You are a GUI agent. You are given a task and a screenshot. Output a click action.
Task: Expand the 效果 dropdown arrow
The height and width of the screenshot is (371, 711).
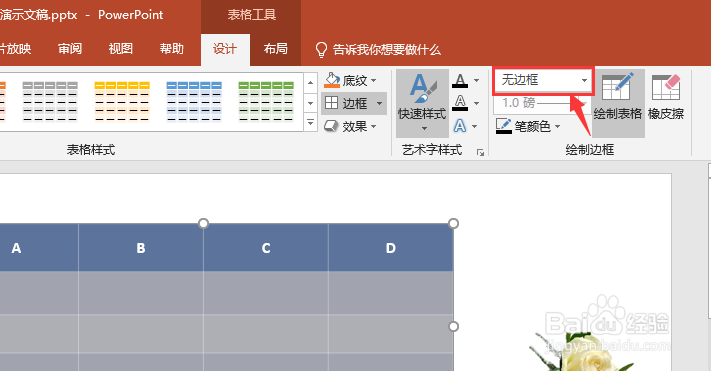(x=374, y=126)
